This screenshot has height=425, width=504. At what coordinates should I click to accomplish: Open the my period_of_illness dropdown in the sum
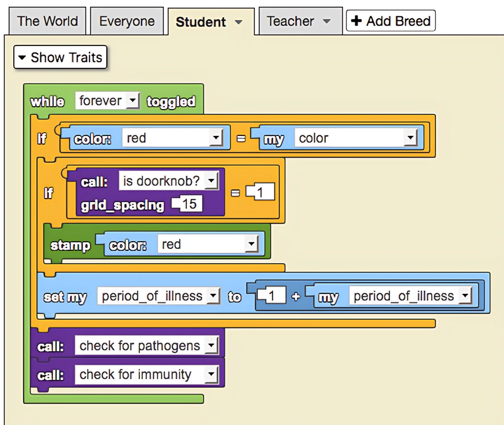[465, 296]
